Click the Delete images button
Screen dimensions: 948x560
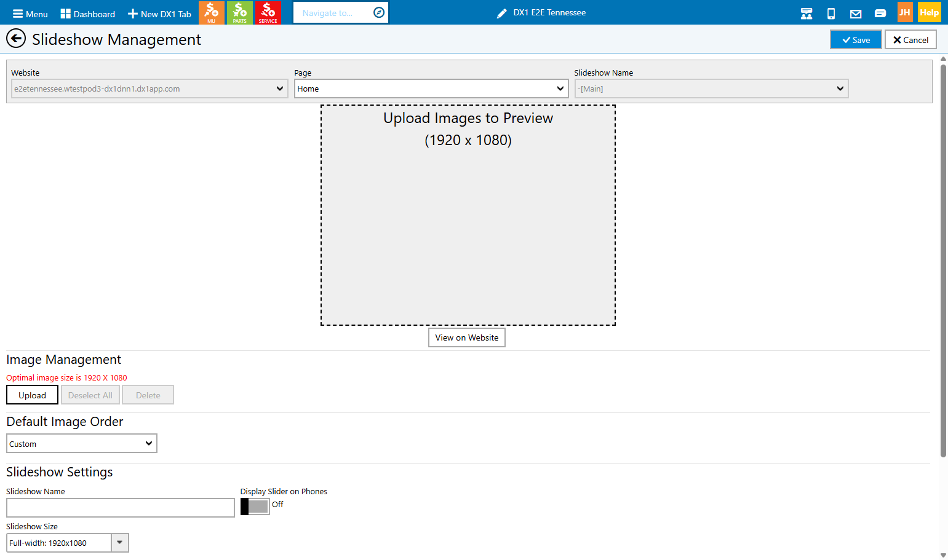148,395
